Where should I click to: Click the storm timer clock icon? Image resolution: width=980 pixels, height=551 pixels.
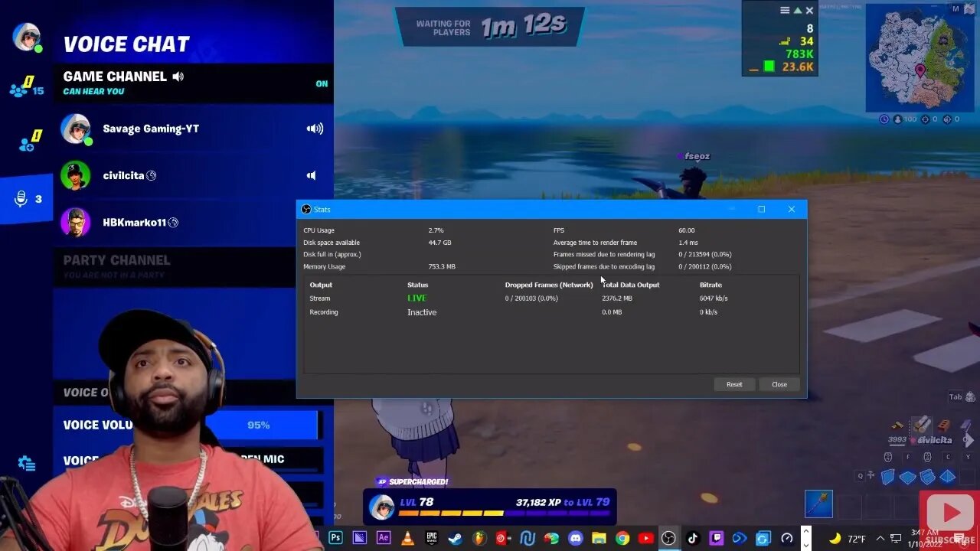pyautogui.click(x=884, y=119)
